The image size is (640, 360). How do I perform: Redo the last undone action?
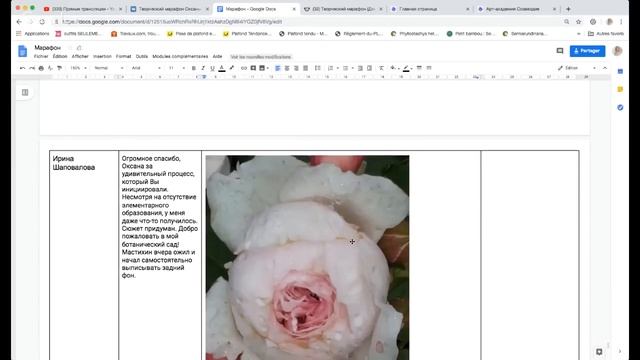[x=32, y=68]
